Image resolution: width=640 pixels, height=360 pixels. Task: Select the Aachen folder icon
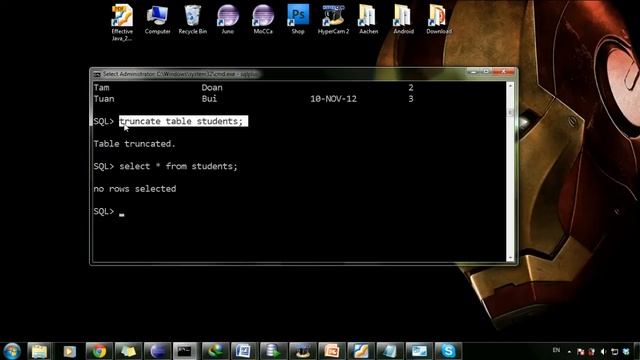(368, 20)
